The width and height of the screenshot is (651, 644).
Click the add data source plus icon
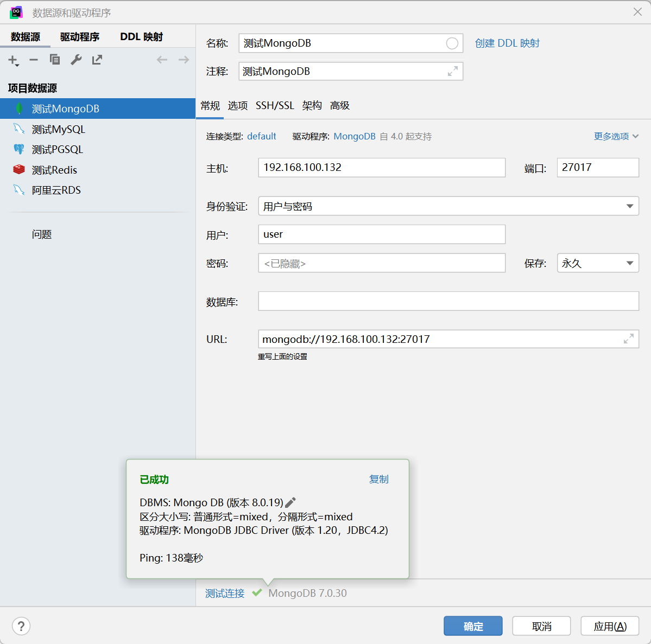(13, 60)
